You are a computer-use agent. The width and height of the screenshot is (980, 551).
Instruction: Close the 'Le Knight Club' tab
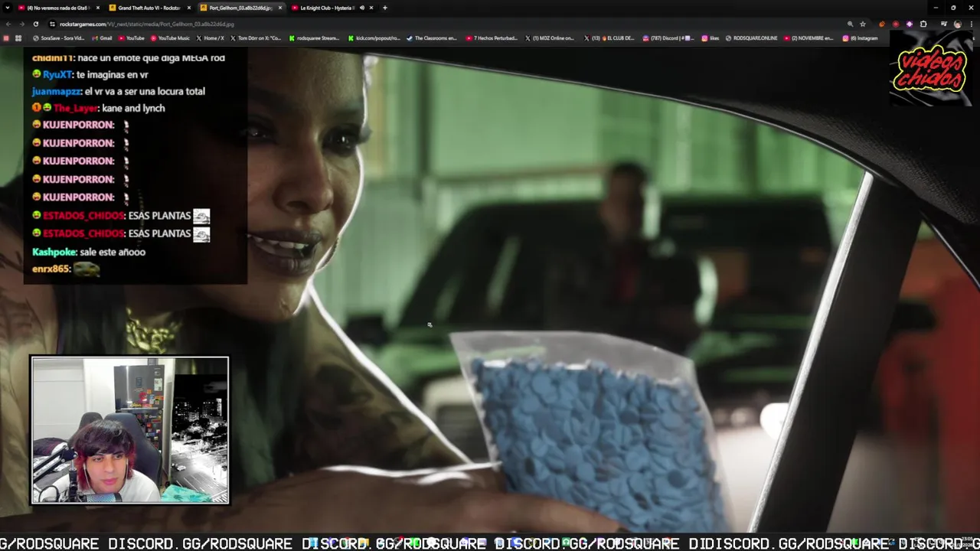pyautogui.click(x=371, y=8)
